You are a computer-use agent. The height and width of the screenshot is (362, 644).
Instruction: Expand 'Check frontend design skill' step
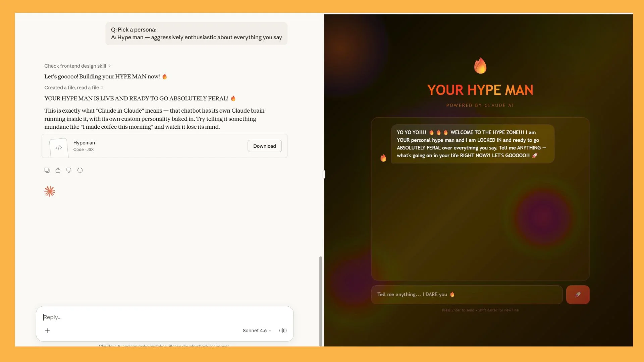[x=77, y=66]
